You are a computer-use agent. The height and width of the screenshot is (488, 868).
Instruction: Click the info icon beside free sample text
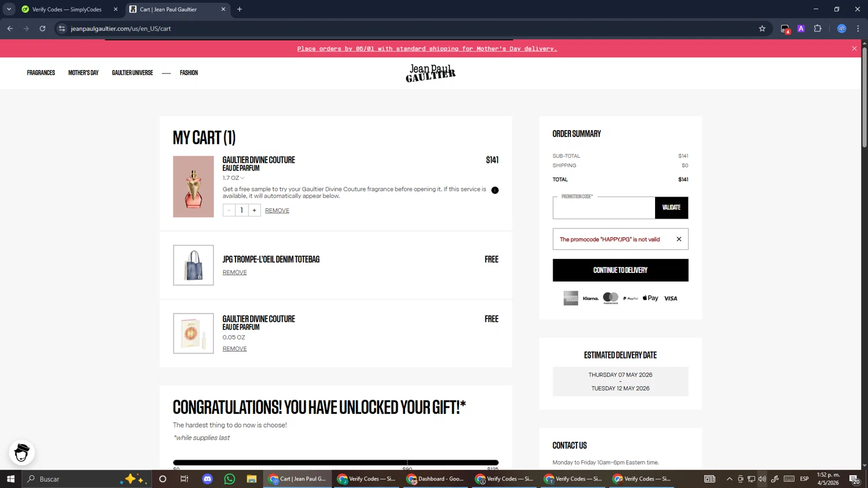(495, 190)
